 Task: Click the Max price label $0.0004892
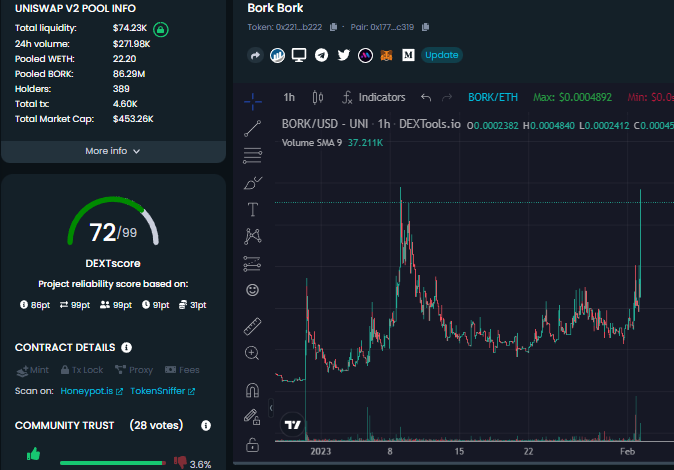573,97
